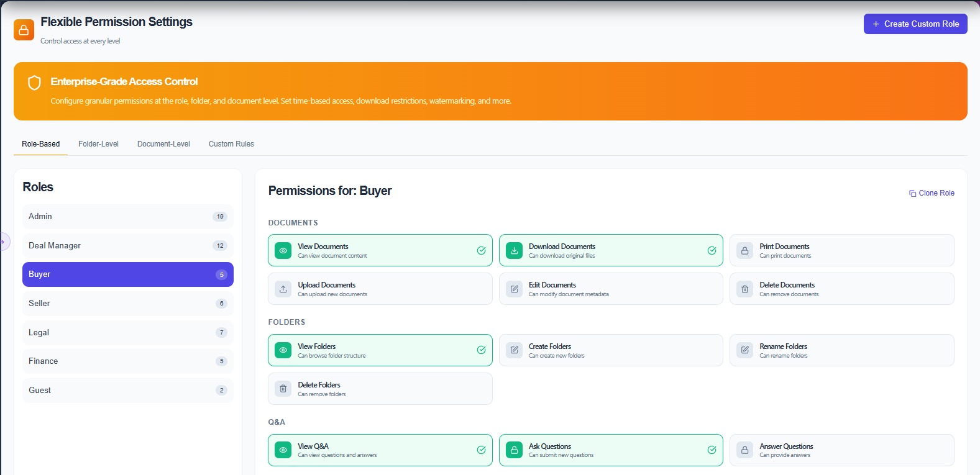Click the eye icon on View Documents
Image resolution: width=980 pixels, height=475 pixels.
tap(283, 251)
